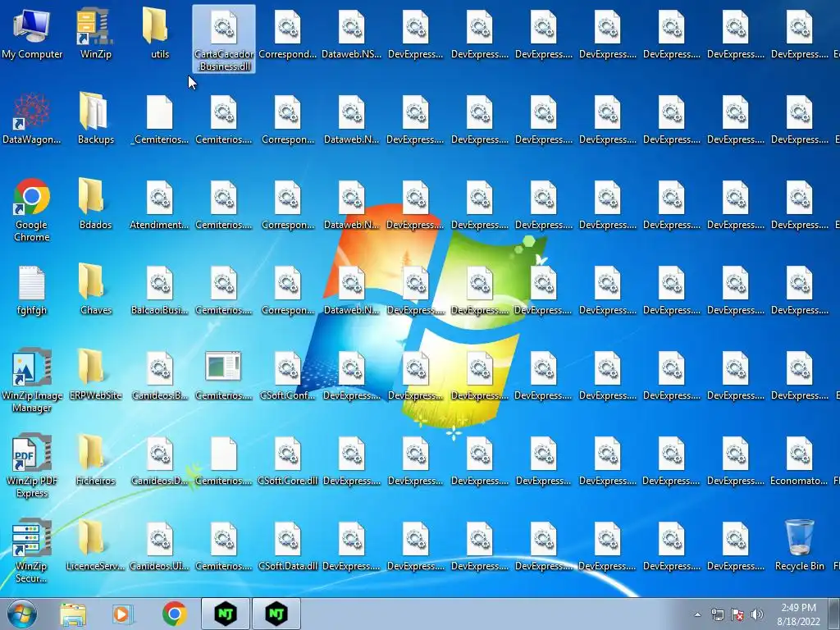Select the fghfgh text document
Image resolution: width=840 pixels, height=630 pixels.
[32, 290]
